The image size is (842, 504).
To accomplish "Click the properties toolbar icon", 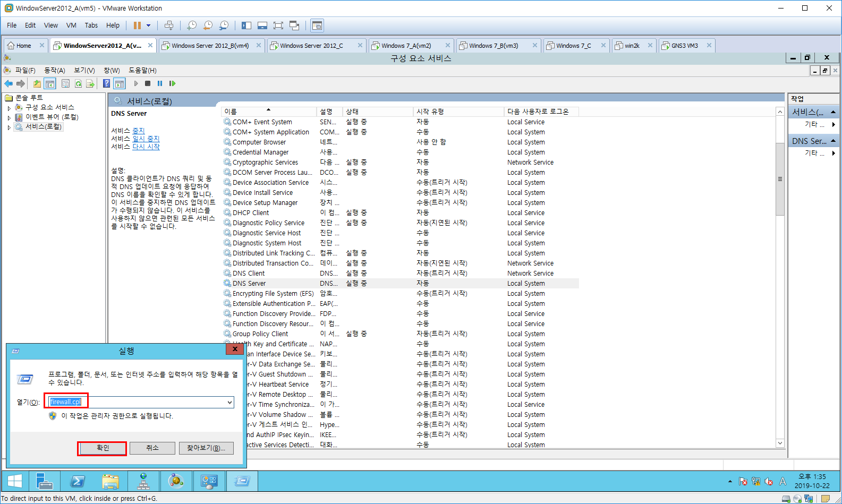I will (x=65, y=83).
